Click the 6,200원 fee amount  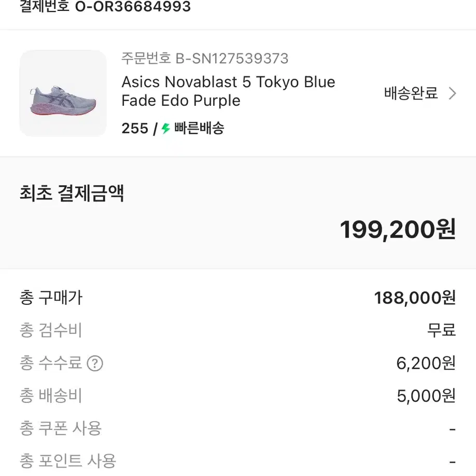point(425,363)
